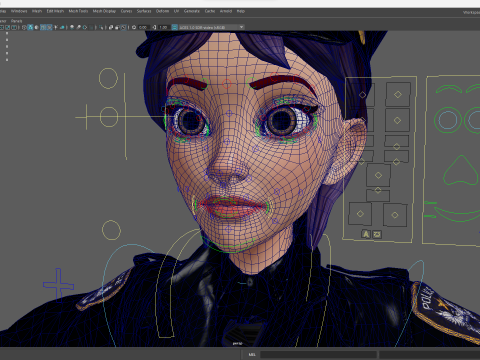
Task: Open the Mesh menu
Action: (37, 11)
